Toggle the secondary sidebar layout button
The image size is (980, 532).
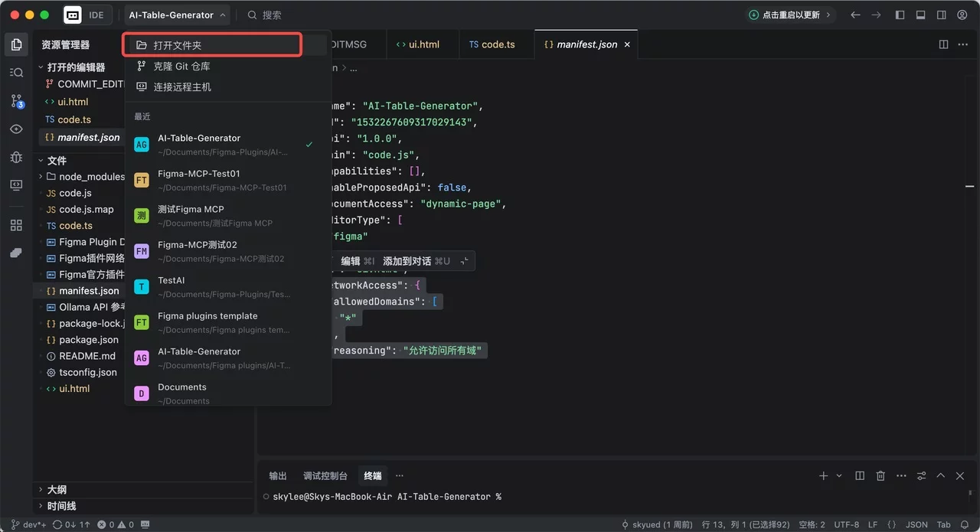941,15
